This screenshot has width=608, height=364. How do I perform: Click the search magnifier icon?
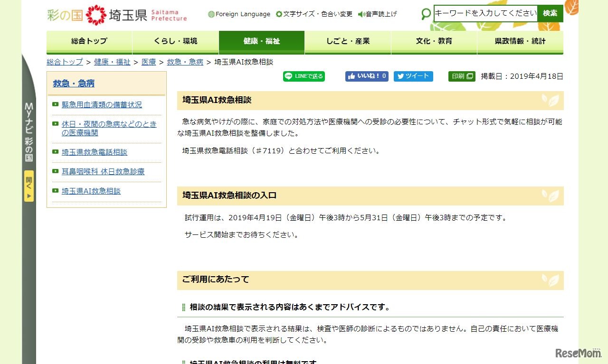[425, 14]
